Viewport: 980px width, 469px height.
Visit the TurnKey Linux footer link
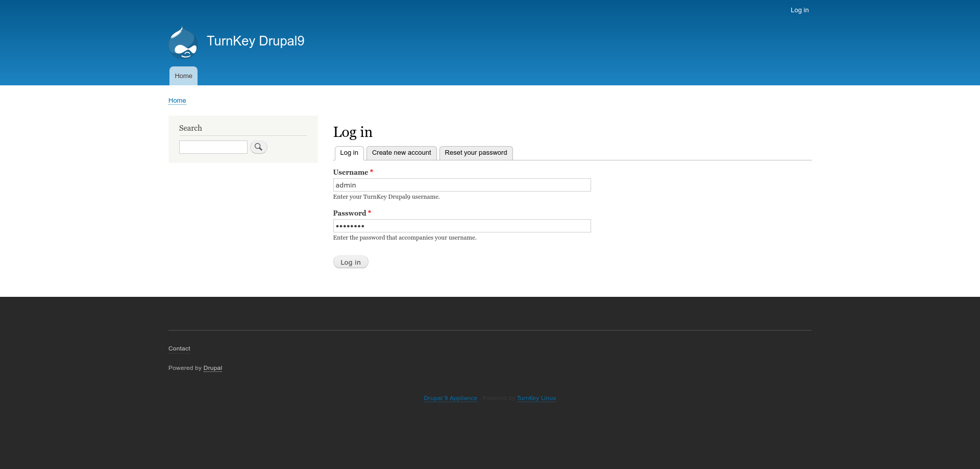[x=536, y=398]
